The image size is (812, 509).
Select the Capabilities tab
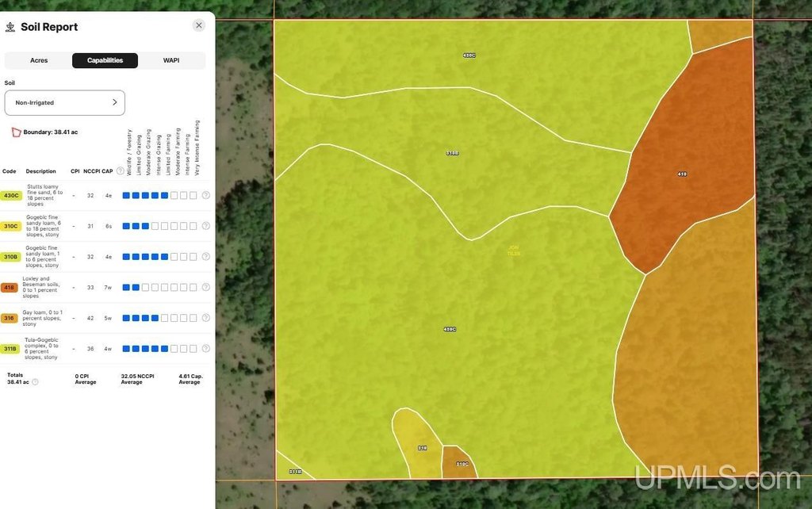point(105,60)
